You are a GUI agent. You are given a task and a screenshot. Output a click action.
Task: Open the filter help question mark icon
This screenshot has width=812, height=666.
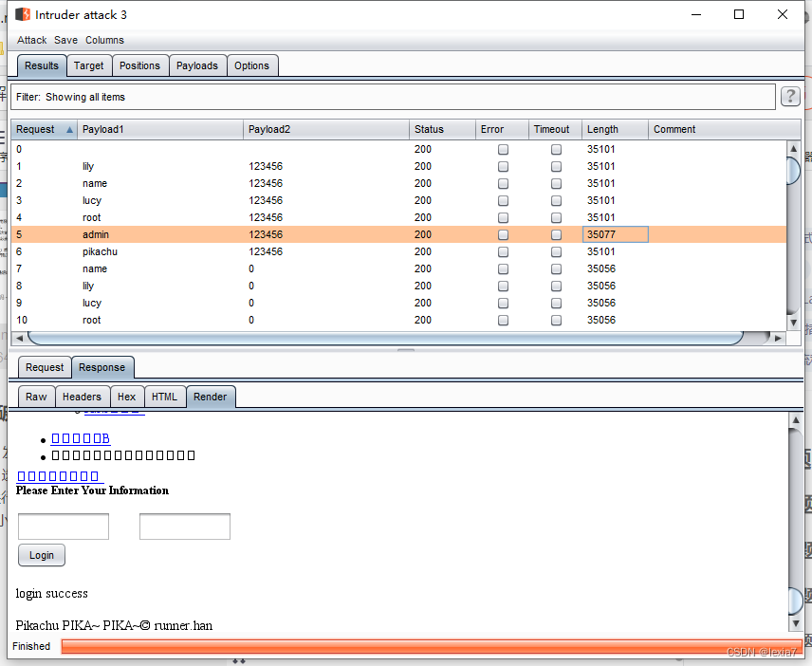(x=790, y=97)
